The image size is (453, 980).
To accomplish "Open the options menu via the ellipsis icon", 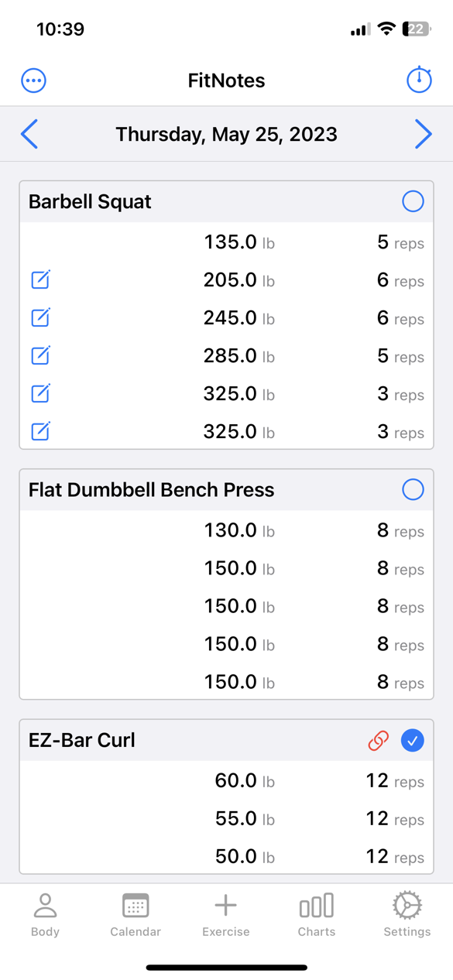I will [33, 80].
